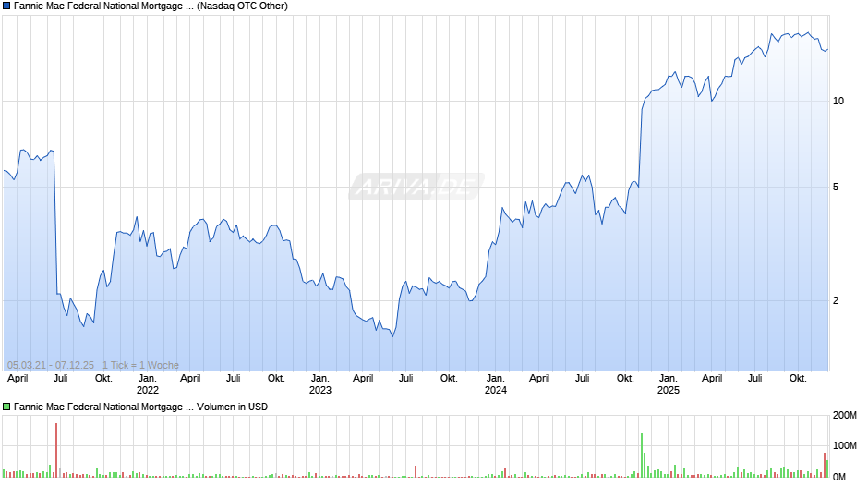Click the date range '05.03.21 - 07.12.25'
Viewport: 868px width, 486px height.
pos(51,365)
